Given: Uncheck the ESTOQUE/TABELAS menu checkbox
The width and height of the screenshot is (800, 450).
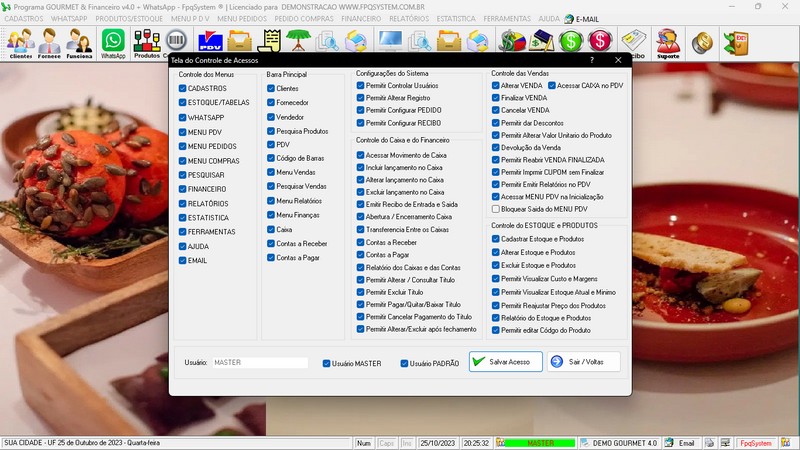Looking at the screenshot, I should [182, 103].
